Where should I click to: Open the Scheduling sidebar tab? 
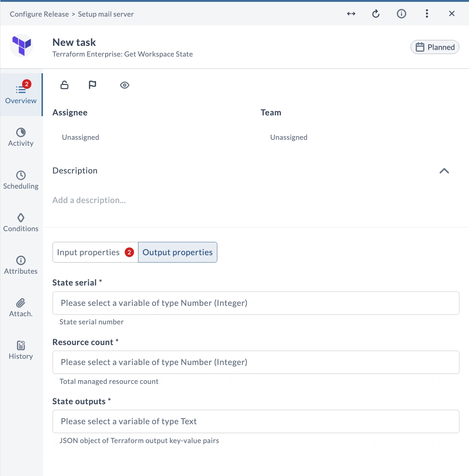point(21,180)
